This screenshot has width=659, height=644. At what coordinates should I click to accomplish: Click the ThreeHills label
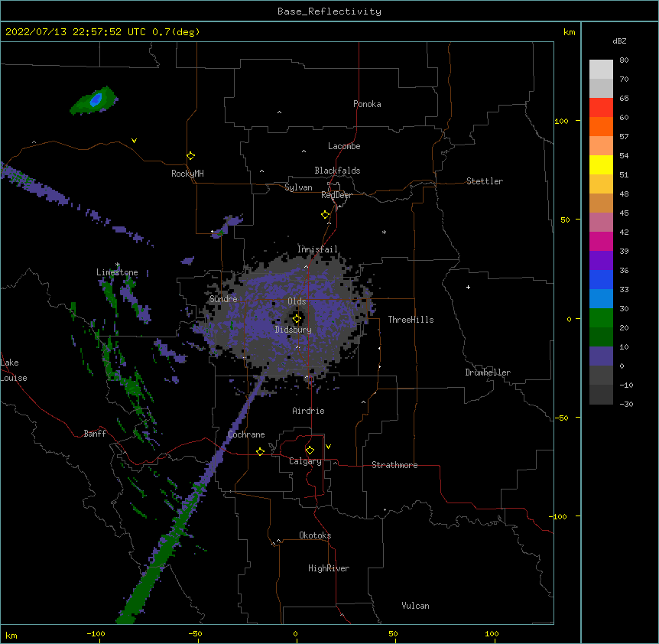point(411,320)
